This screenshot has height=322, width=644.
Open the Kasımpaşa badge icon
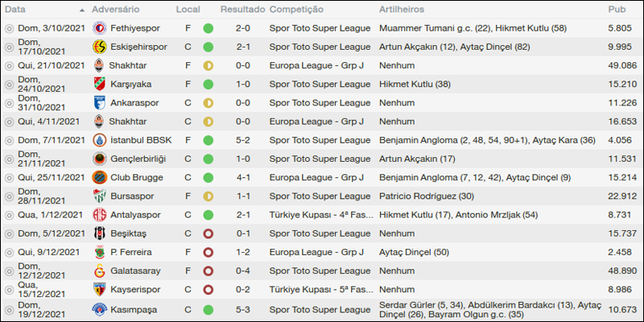pyautogui.click(x=99, y=309)
